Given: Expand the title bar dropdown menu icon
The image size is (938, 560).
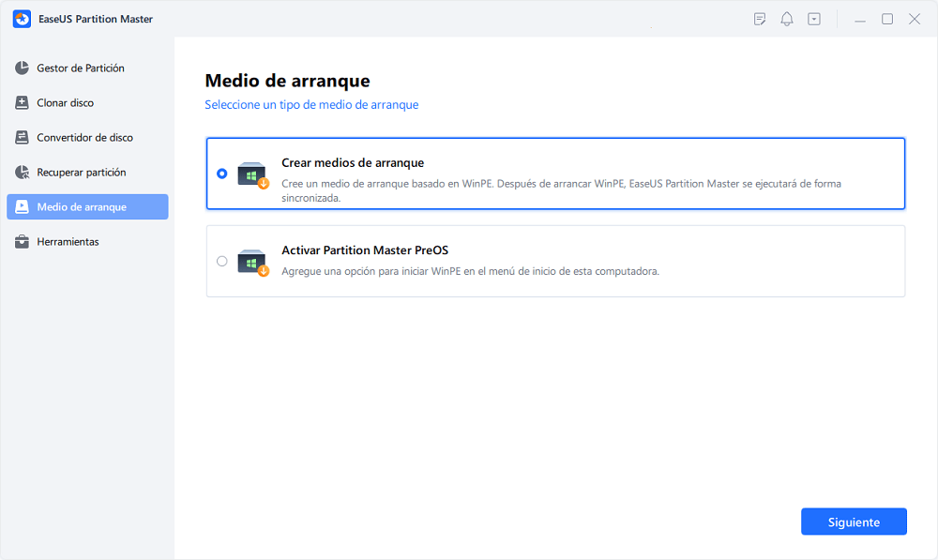Looking at the screenshot, I should tap(814, 19).
